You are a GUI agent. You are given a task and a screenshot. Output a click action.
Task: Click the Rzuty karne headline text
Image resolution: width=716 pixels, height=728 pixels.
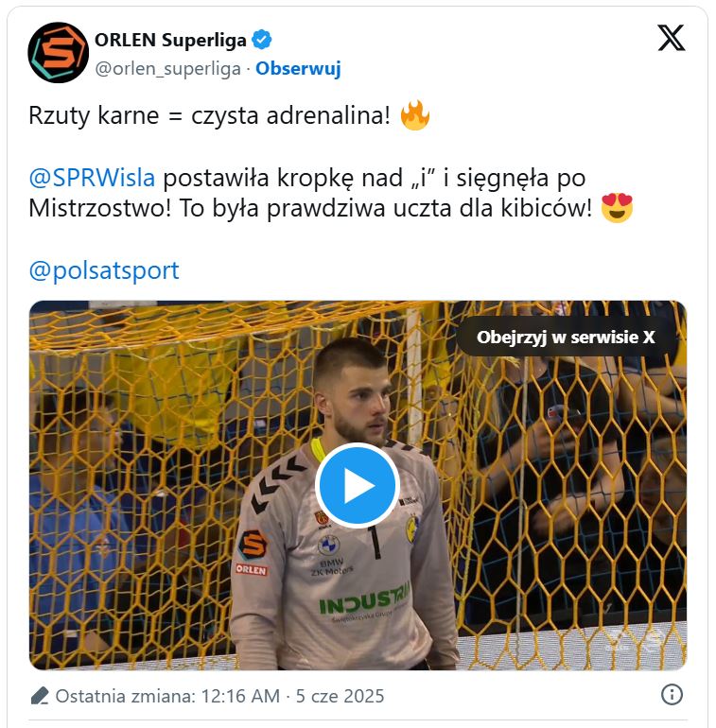[x=209, y=115]
